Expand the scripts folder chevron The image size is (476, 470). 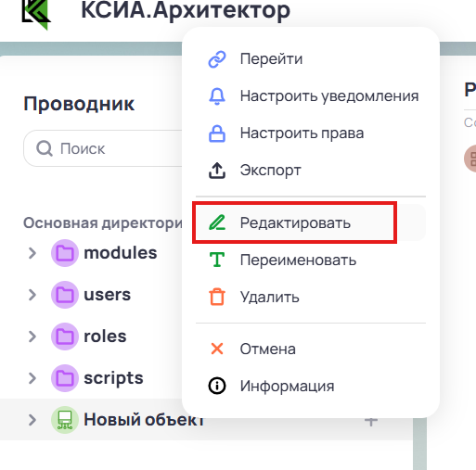[x=32, y=378]
